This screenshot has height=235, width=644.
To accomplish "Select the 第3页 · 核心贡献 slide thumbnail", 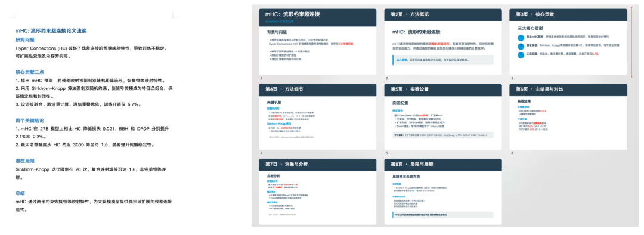I will (568, 42).
